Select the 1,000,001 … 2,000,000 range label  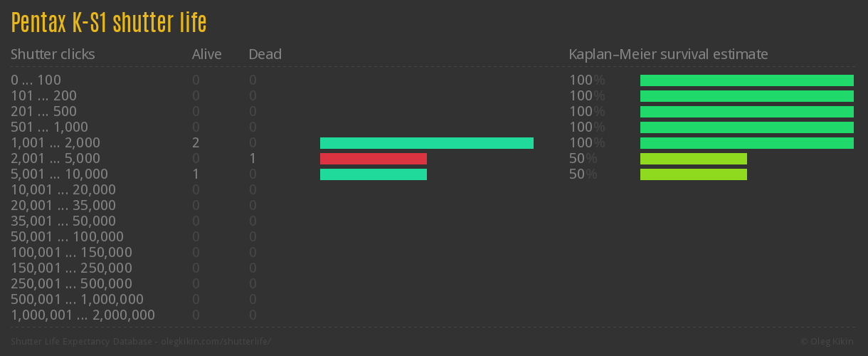(x=83, y=315)
